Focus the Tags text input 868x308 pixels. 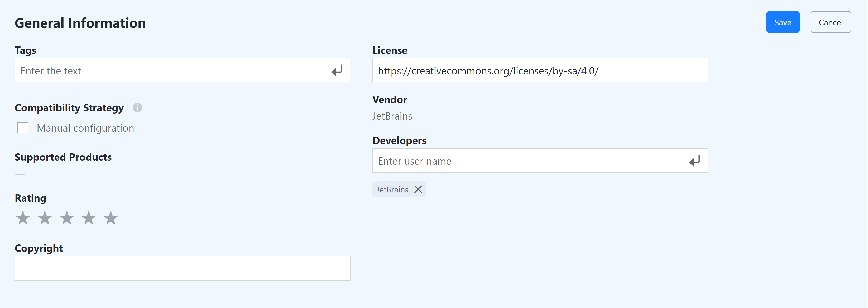[169, 70]
